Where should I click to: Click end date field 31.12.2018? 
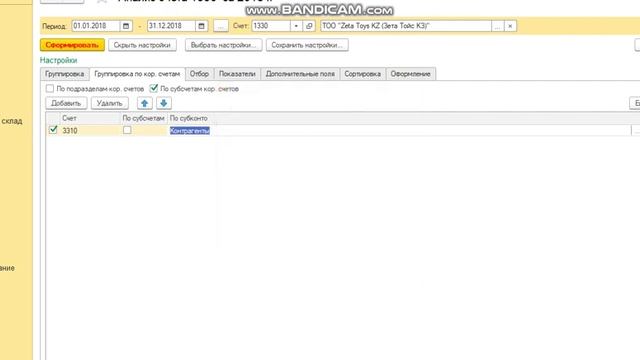[171, 26]
